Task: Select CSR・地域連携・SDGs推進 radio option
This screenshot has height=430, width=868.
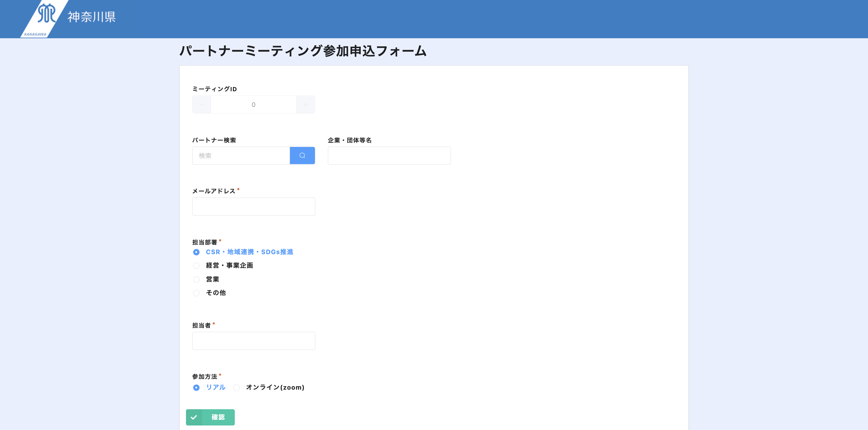Action: pos(196,252)
